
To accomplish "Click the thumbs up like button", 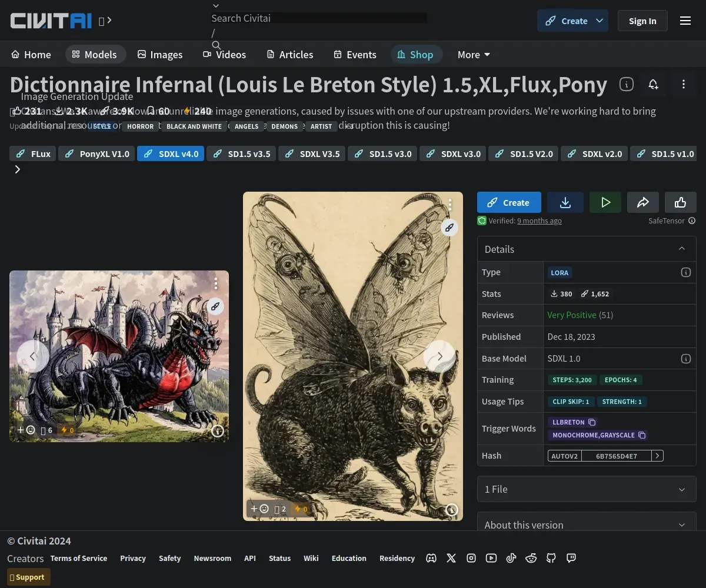I will (681, 202).
